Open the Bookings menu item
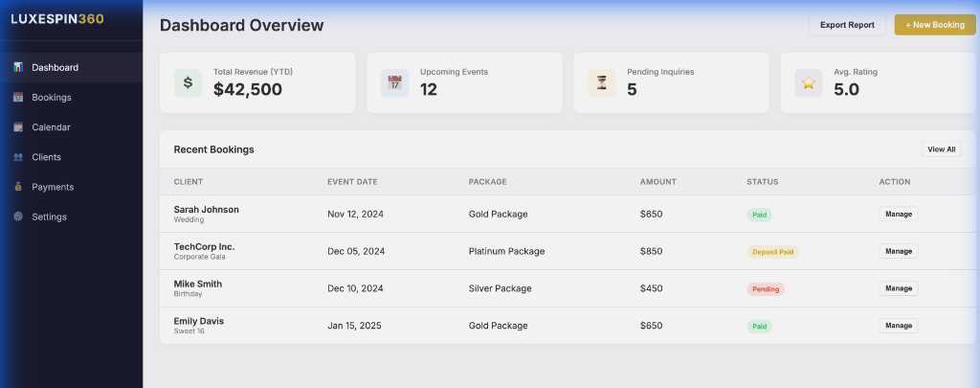 click(x=71, y=97)
